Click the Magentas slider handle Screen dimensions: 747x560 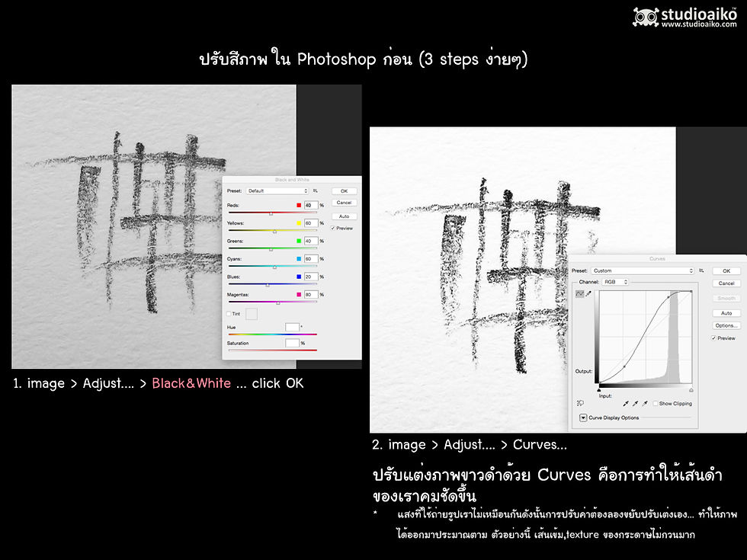278,302
